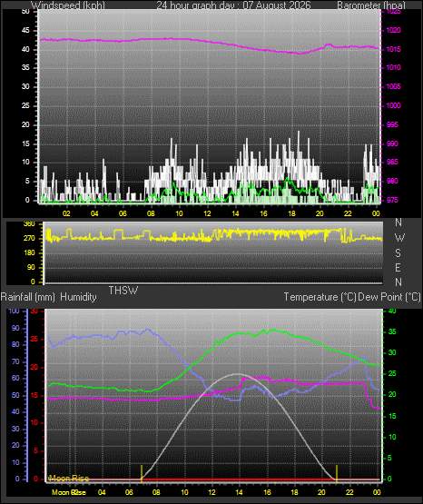
Task: Click the 1015 value on barometer axis
Action: point(393,49)
